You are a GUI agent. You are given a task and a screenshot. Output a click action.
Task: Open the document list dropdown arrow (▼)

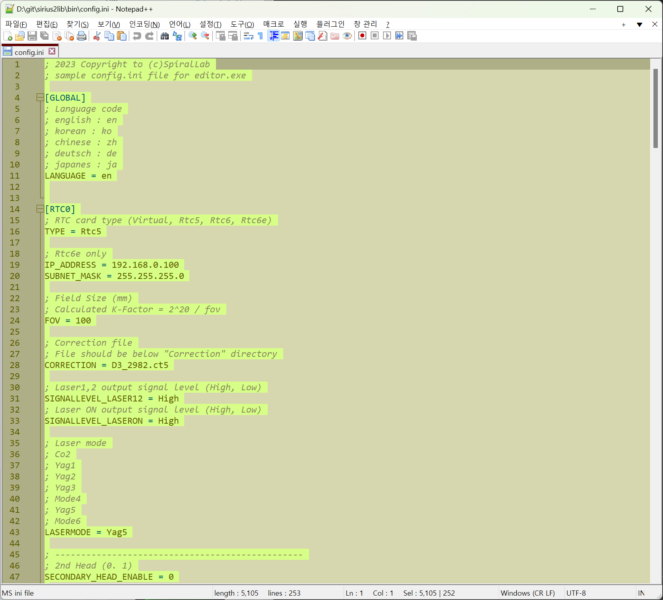pyautogui.click(x=639, y=23)
